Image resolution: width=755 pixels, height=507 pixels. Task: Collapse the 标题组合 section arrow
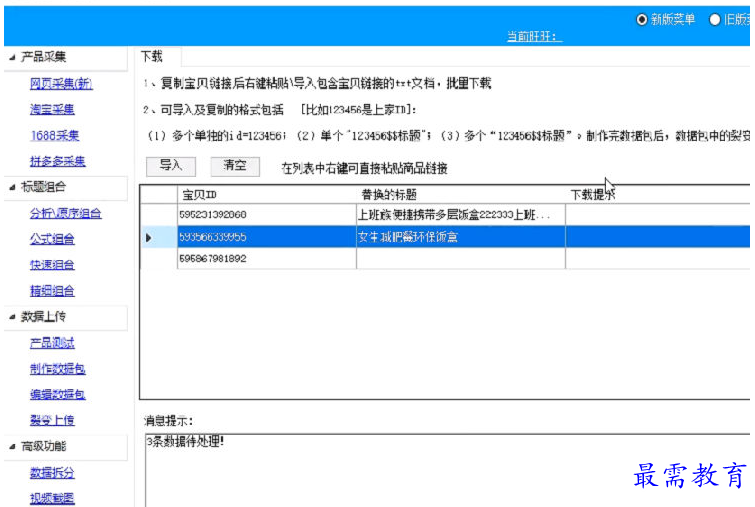12,187
